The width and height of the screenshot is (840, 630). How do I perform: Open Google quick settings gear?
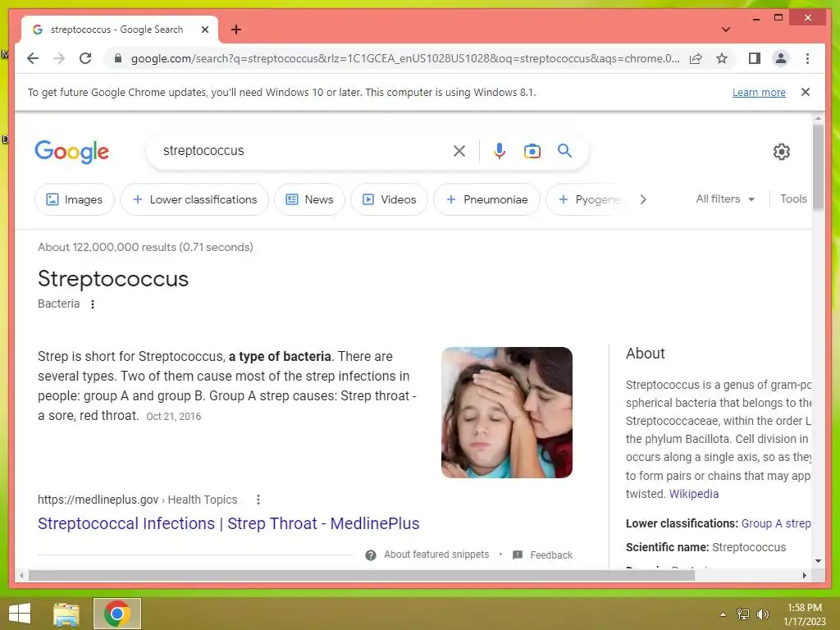[x=782, y=152]
